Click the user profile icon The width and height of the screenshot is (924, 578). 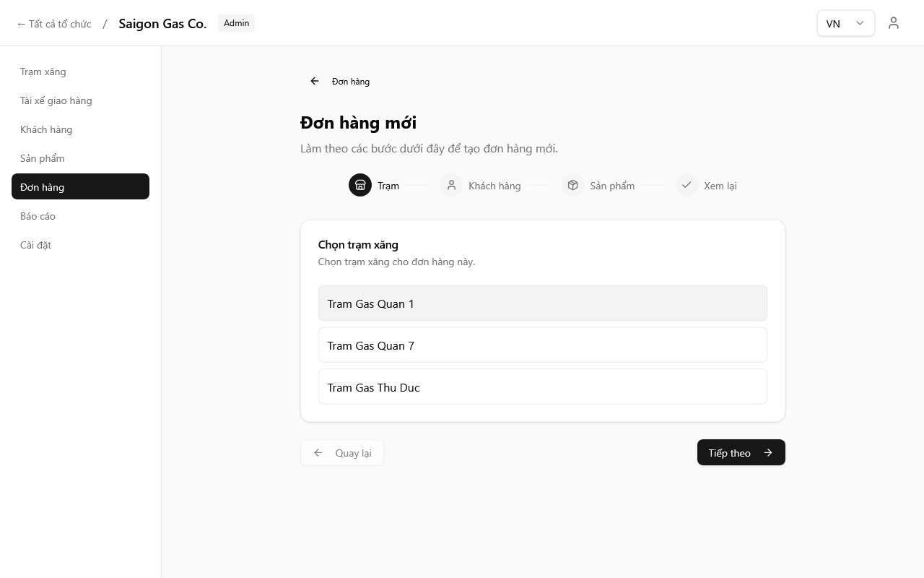(894, 23)
